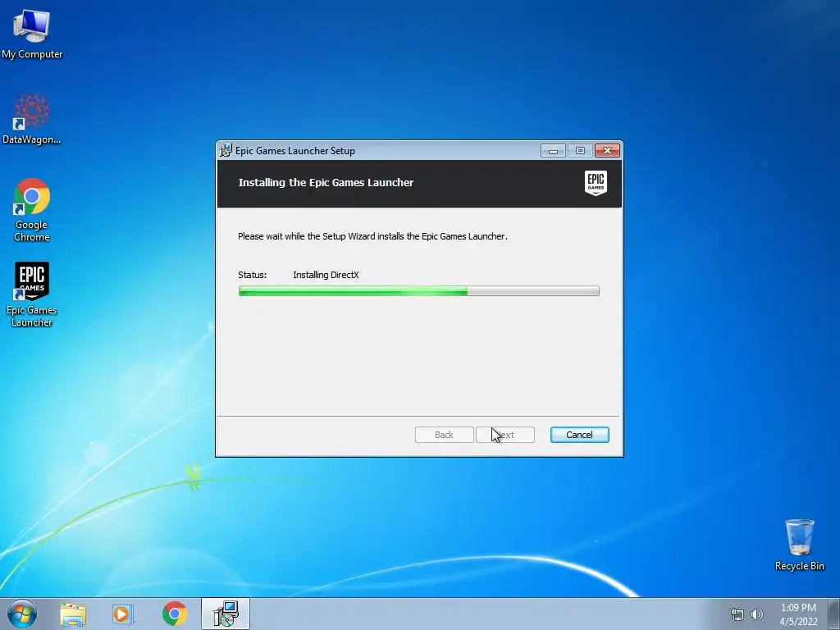Image resolution: width=840 pixels, height=630 pixels.
Task: Cancel the Epic Games Launcher installation
Action: tap(580, 435)
